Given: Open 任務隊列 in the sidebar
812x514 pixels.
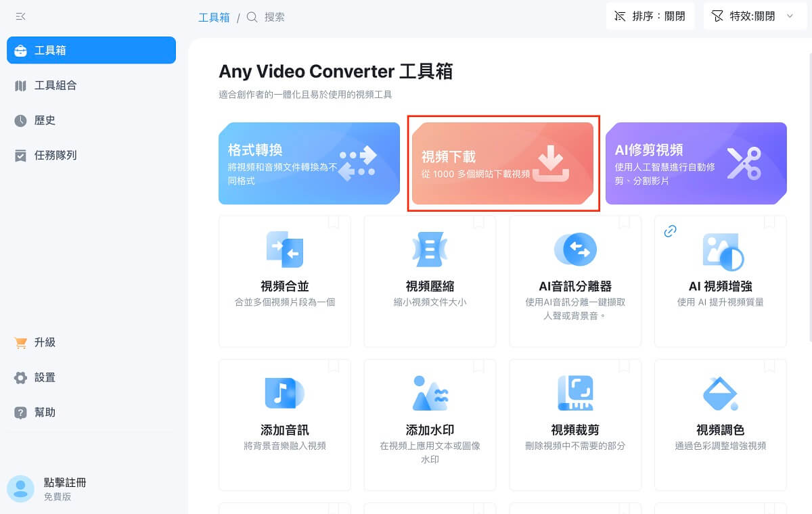Looking at the screenshot, I should (91, 155).
